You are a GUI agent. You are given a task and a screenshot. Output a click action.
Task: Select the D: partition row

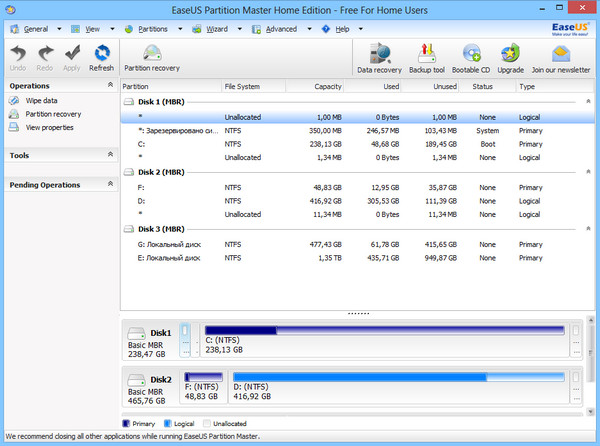pos(357,201)
